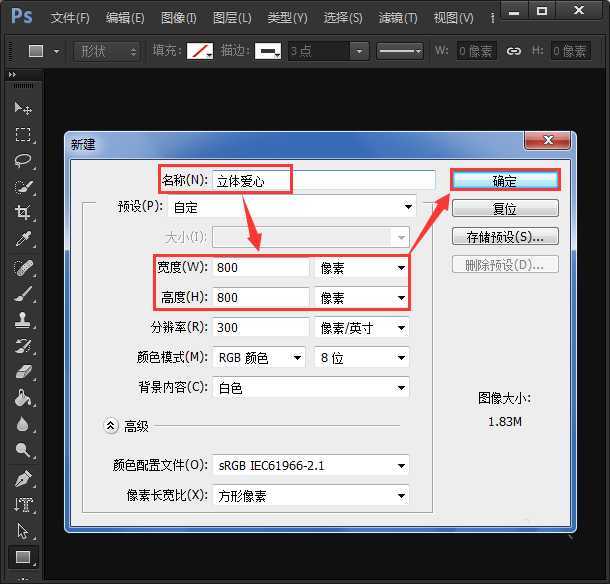
Task: Select the Eyedropper tool
Action: coord(23,239)
